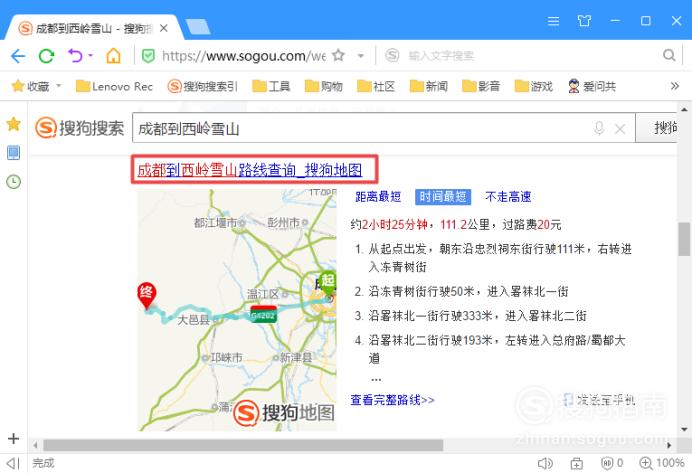
Task: Click the 搜狗 search button
Action: coord(656,128)
